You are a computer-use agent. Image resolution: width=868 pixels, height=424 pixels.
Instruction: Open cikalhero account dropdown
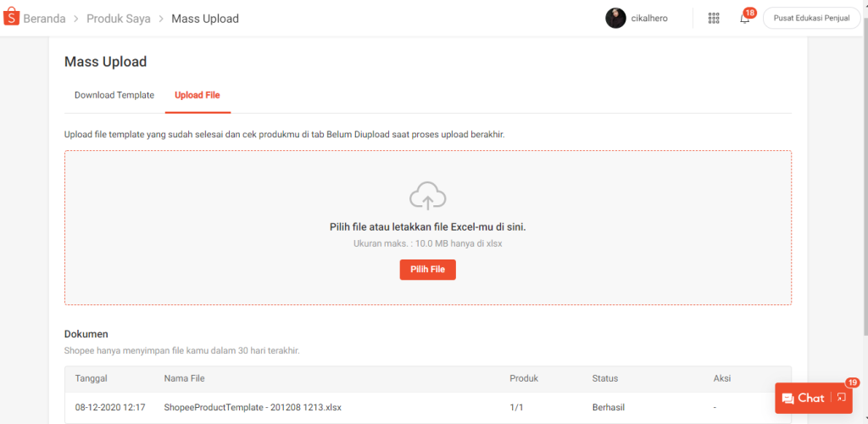pos(649,19)
